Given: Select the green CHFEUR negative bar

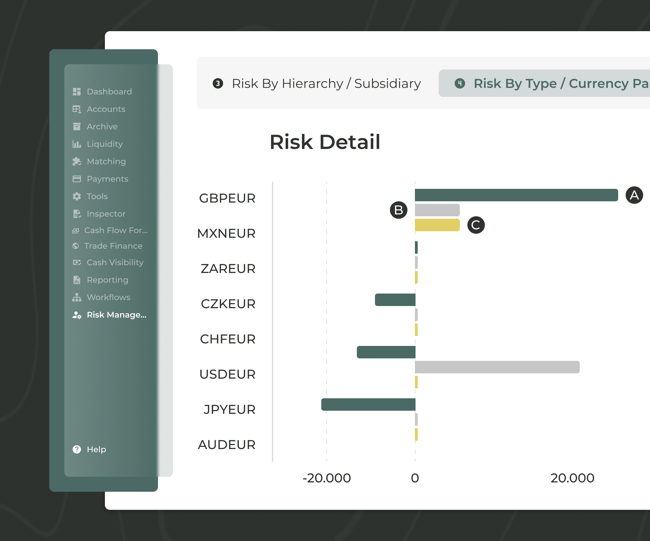Looking at the screenshot, I should click(x=386, y=352).
